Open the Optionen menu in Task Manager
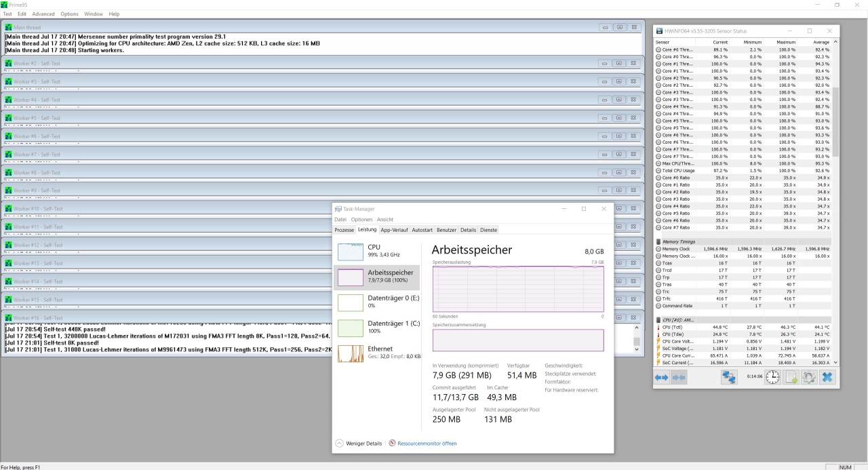The image size is (868, 470). (x=362, y=219)
